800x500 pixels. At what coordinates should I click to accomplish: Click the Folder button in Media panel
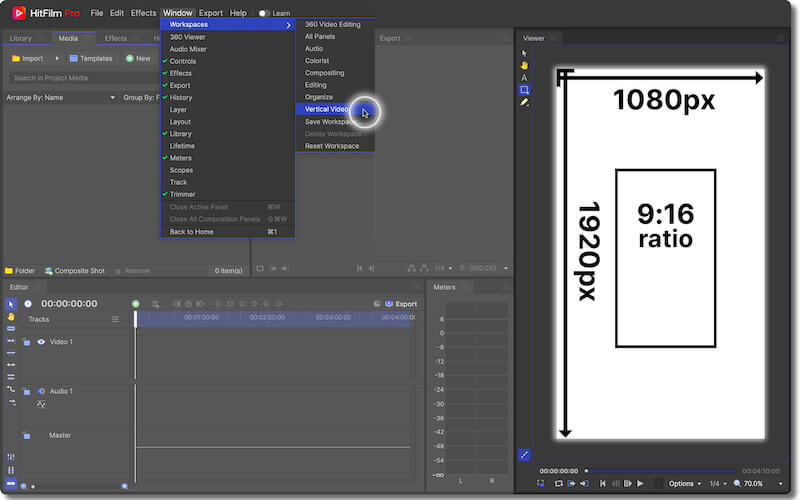[20, 271]
